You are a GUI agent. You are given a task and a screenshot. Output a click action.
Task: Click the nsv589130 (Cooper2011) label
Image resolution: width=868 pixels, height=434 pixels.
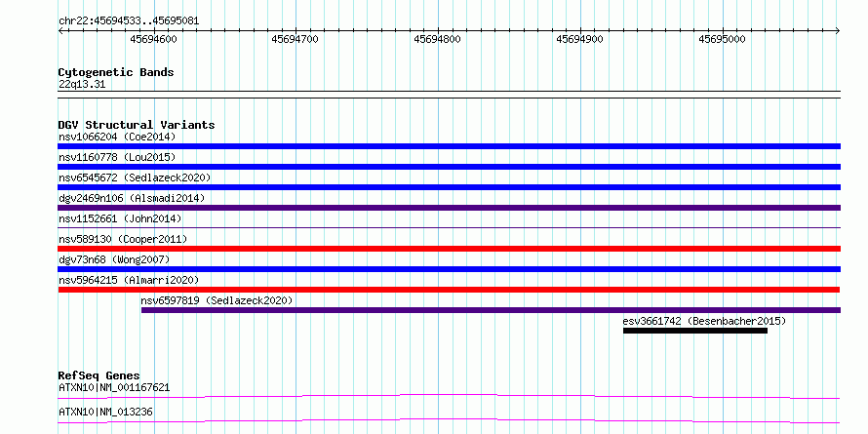[123, 239]
